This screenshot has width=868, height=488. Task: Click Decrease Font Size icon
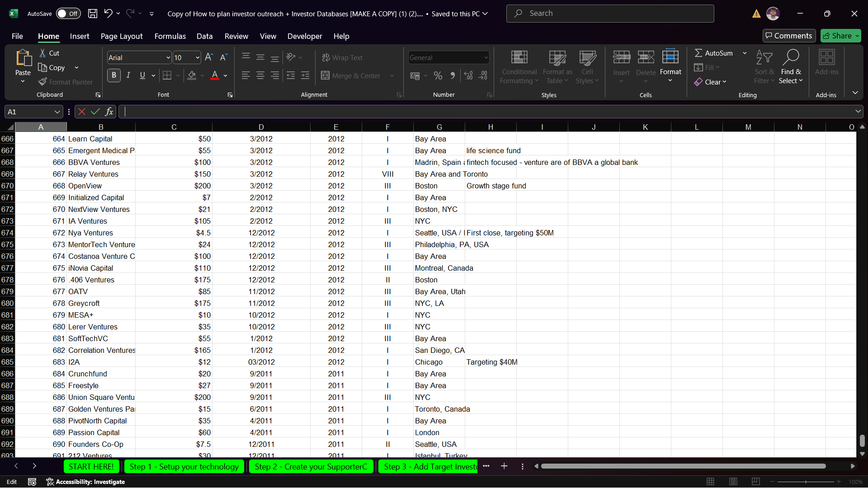[x=224, y=57]
